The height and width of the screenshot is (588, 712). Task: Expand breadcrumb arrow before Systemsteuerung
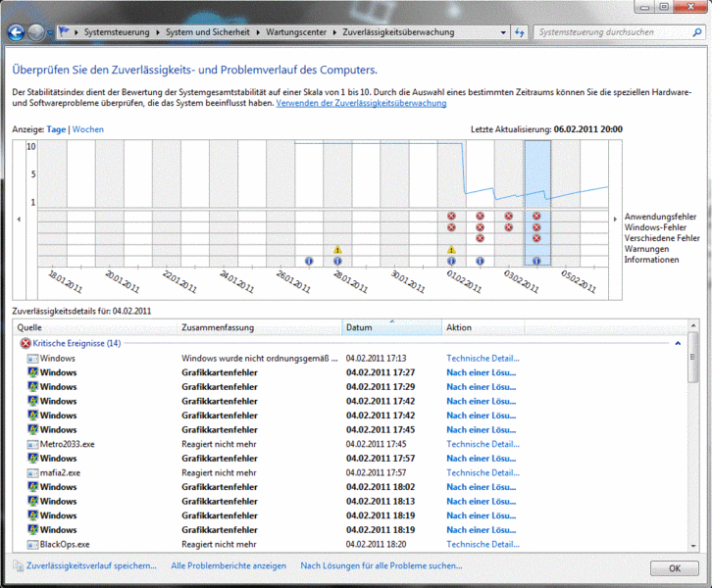pyautogui.click(x=76, y=32)
